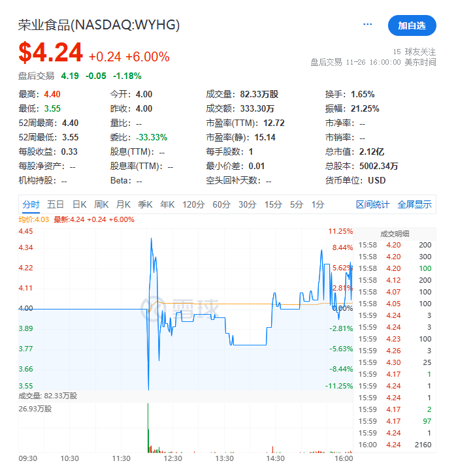Click the 换手 1.65% turnover value
This screenshot has height=476, width=456.
tap(363, 95)
